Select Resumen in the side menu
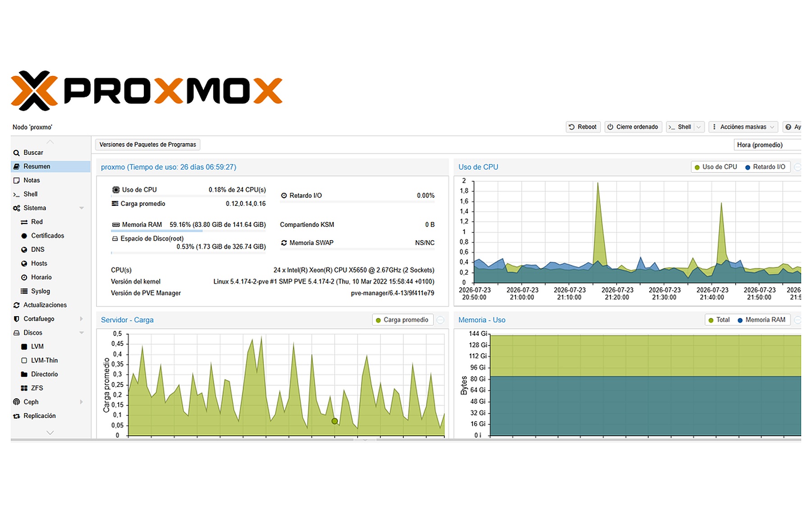 [x=51, y=167]
